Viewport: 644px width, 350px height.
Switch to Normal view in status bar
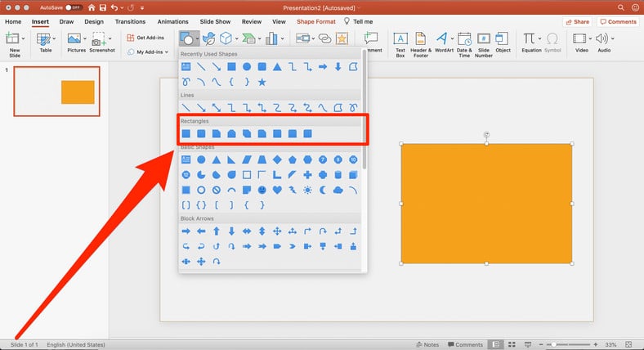pyautogui.click(x=496, y=344)
